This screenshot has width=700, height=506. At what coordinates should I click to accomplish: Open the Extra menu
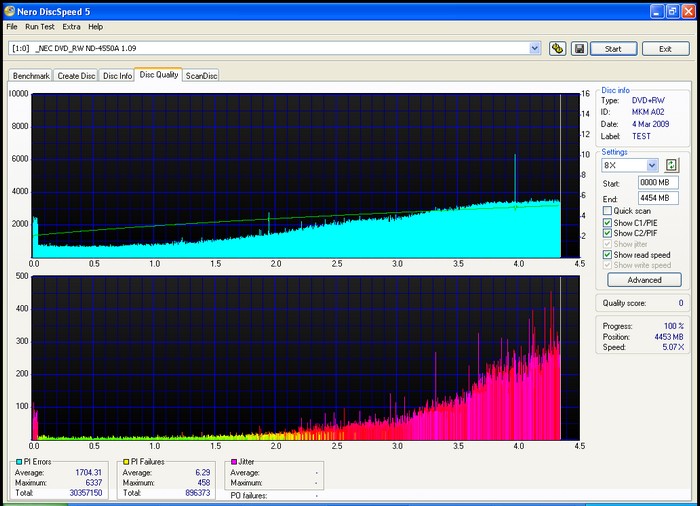71,26
